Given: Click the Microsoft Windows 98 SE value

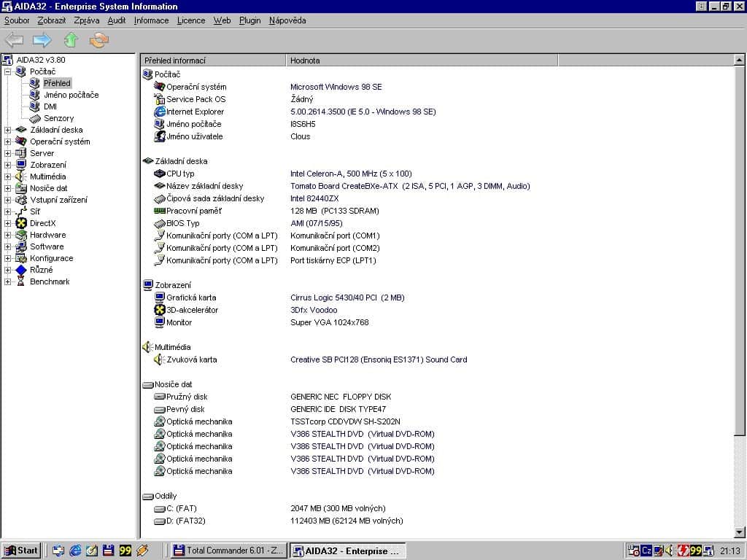Looking at the screenshot, I should pos(336,87).
